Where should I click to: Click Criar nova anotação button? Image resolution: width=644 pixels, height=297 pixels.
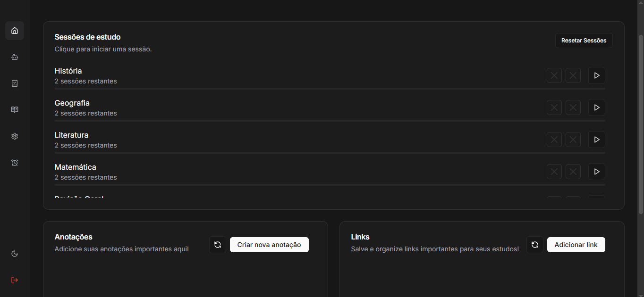pos(269,245)
